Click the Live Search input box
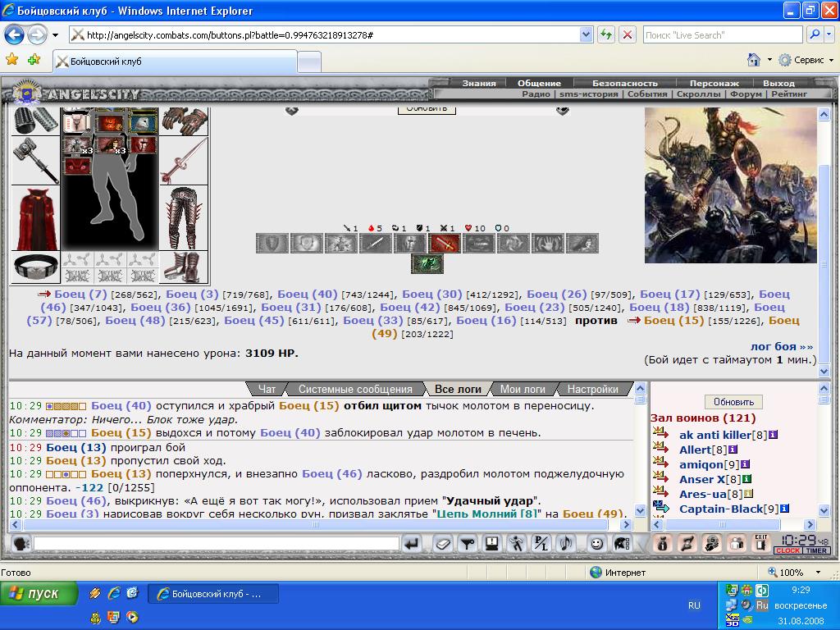This screenshot has width=840, height=630. [723, 35]
